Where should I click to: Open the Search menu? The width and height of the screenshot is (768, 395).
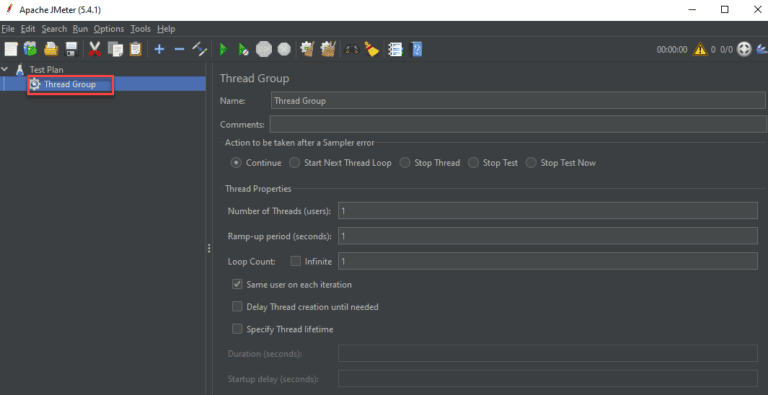54,29
